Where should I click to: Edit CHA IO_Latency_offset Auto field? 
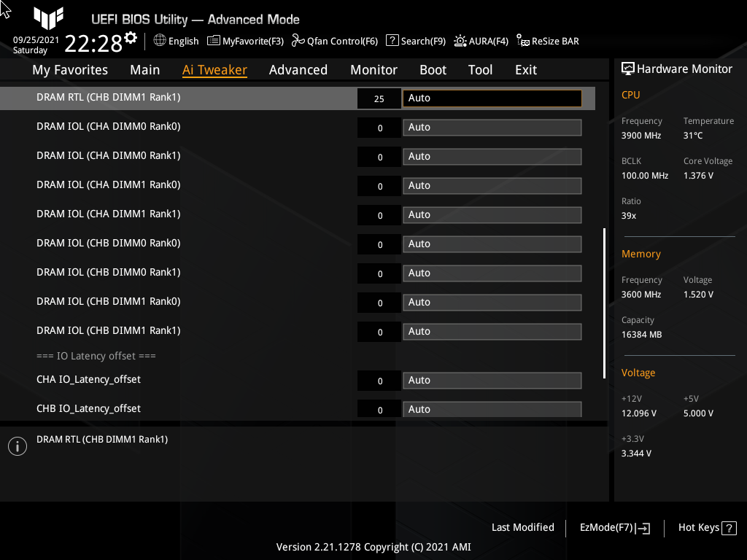pyautogui.click(x=492, y=381)
